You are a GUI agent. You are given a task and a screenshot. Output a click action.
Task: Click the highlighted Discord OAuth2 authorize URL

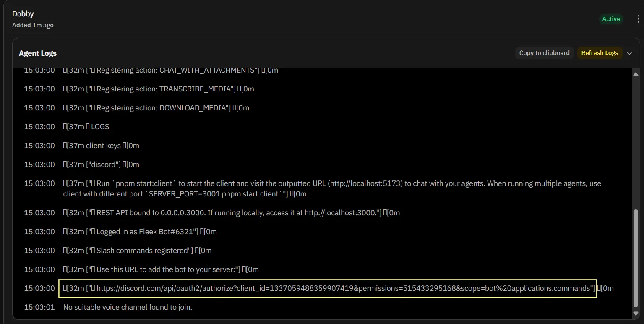(327, 288)
